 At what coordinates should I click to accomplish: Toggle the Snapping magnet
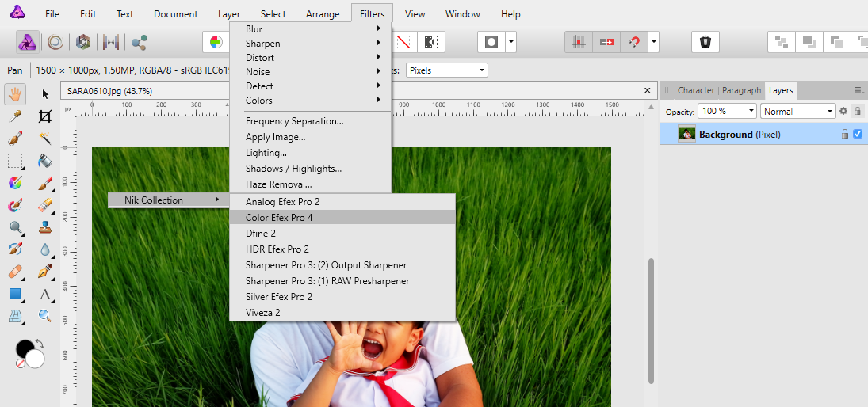(635, 42)
